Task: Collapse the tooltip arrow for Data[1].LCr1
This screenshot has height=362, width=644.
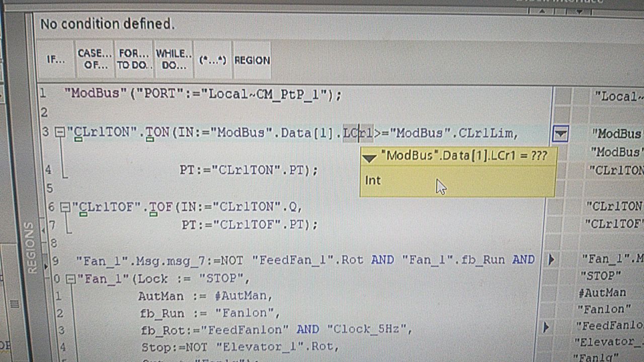Action: coord(370,157)
